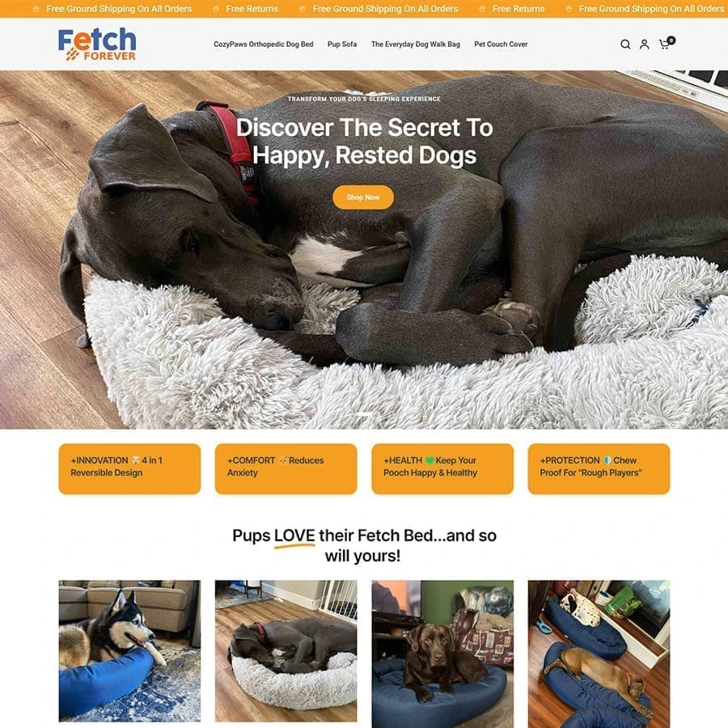Click the Protection Chew Proof card
Viewport: 728px width, 728px height.
click(599, 468)
